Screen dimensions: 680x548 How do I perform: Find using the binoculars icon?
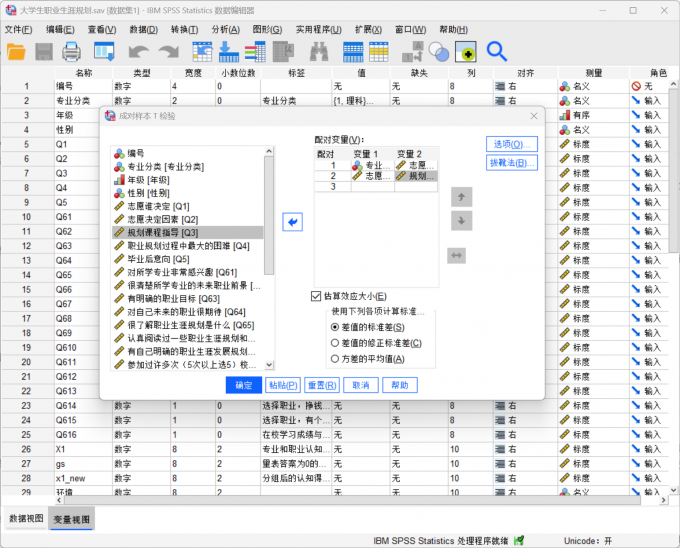[319, 52]
